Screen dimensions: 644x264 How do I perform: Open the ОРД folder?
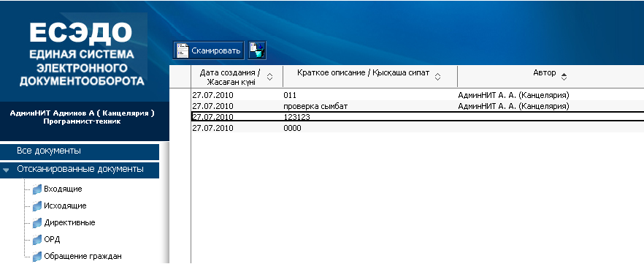click(52, 239)
